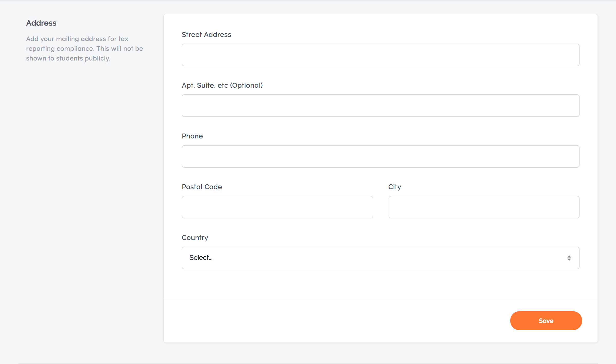This screenshot has width=616, height=364.
Task: Click the Address section heading
Action: (x=41, y=23)
